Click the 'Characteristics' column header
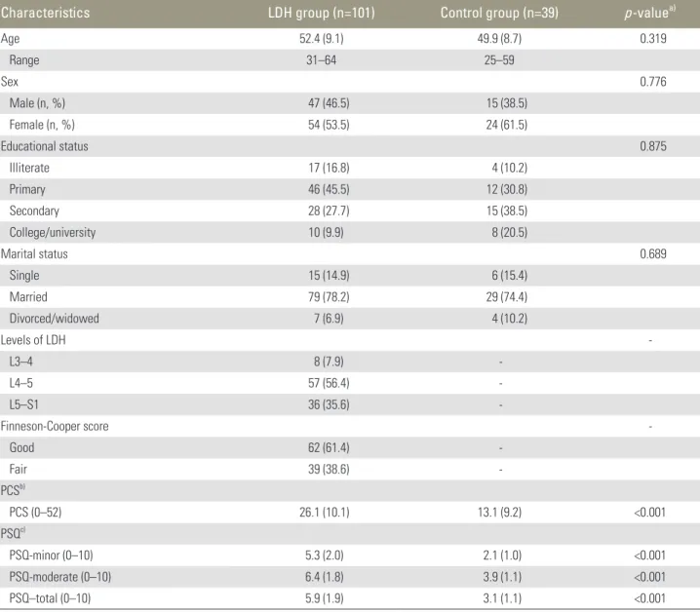The height and width of the screenshot is (612, 700). click(x=45, y=13)
